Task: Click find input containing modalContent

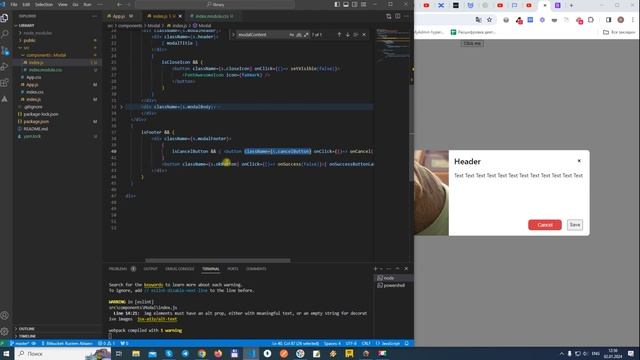Action: pos(262,35)
